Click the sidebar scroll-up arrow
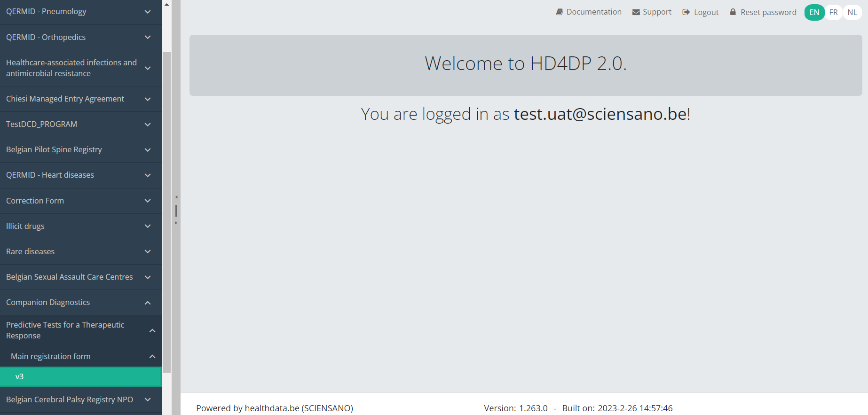868x415 pixels. [166, 4]
